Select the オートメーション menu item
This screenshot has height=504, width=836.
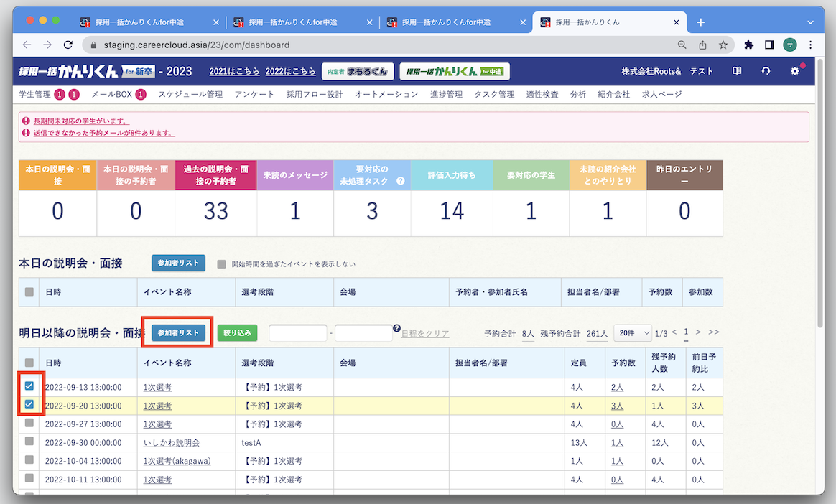pyautogui.click(x=386, y=94)
